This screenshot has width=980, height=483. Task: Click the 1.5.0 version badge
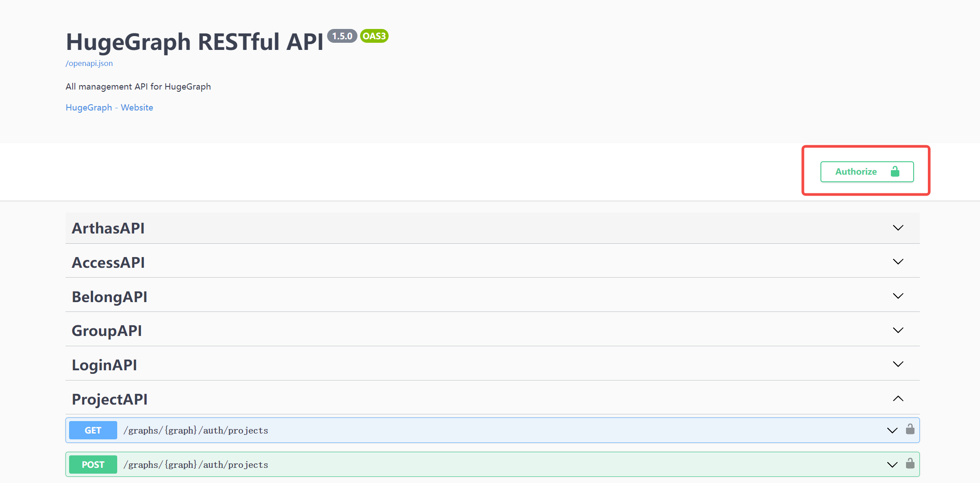coord(342,36)
